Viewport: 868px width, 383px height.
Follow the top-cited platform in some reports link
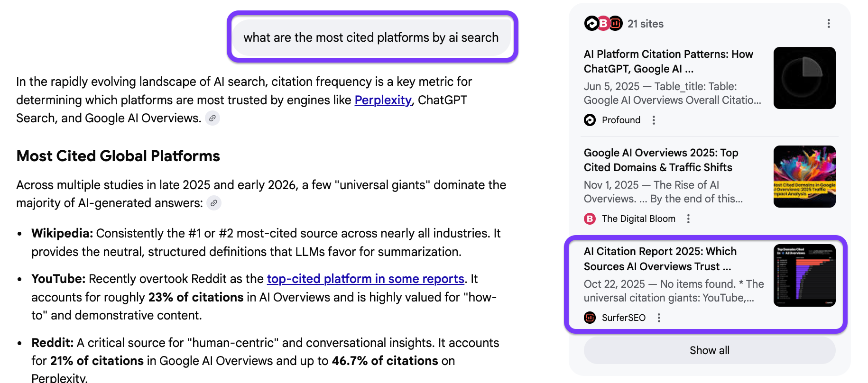click(365, 279)
